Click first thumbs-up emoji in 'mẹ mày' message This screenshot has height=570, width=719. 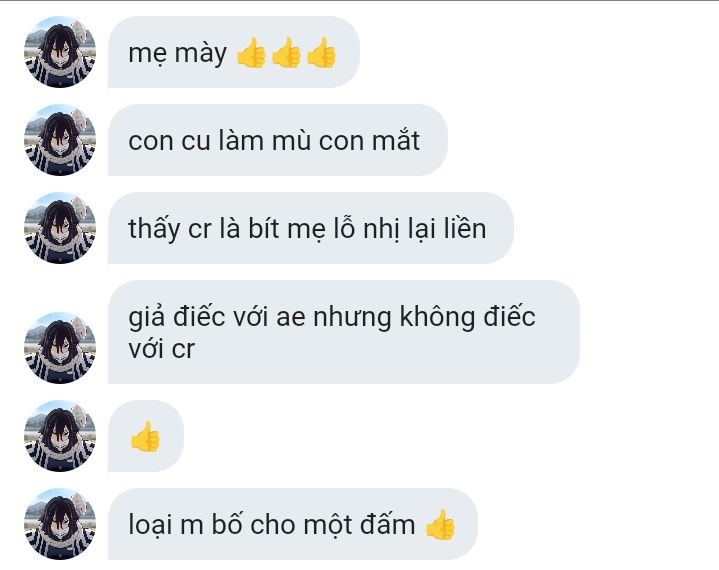251,52
